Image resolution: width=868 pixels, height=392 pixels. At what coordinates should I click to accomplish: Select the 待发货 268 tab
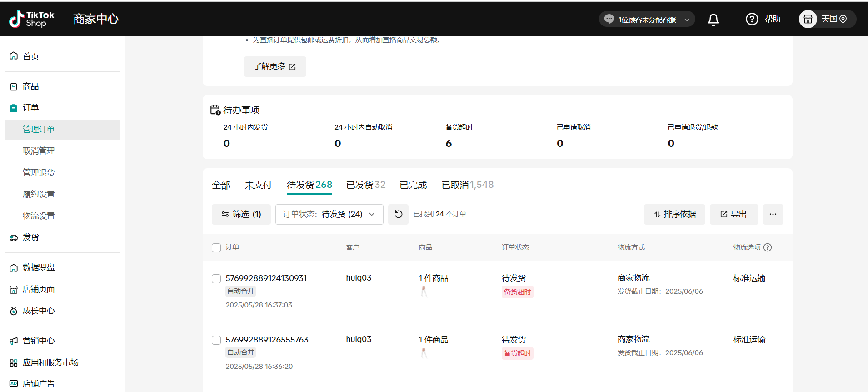[309, 185]
